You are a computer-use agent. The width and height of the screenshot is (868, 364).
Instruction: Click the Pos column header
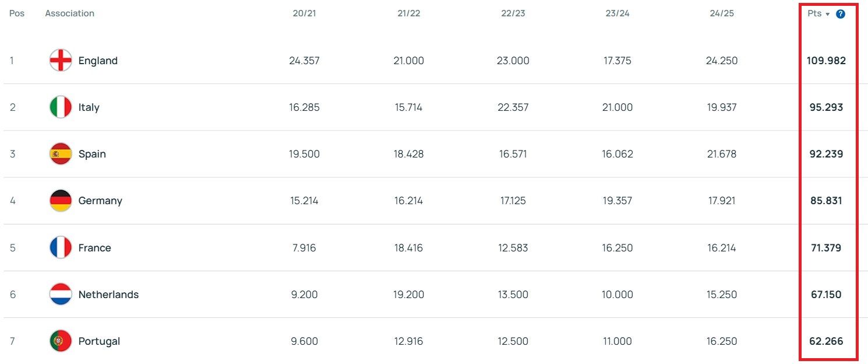[17, 13]
